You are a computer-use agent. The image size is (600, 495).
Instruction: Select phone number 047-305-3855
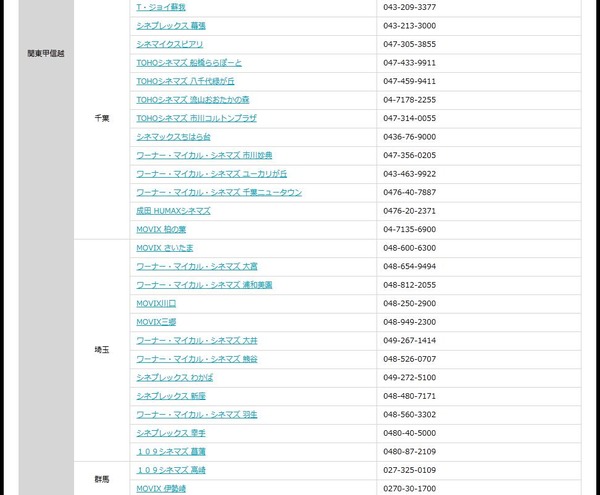click(x=409, y=44)
